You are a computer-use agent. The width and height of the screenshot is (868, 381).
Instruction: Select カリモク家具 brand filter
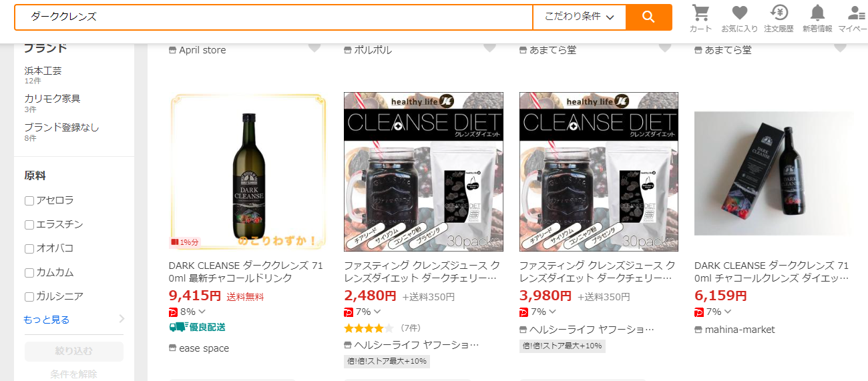[x=53, y=98]
